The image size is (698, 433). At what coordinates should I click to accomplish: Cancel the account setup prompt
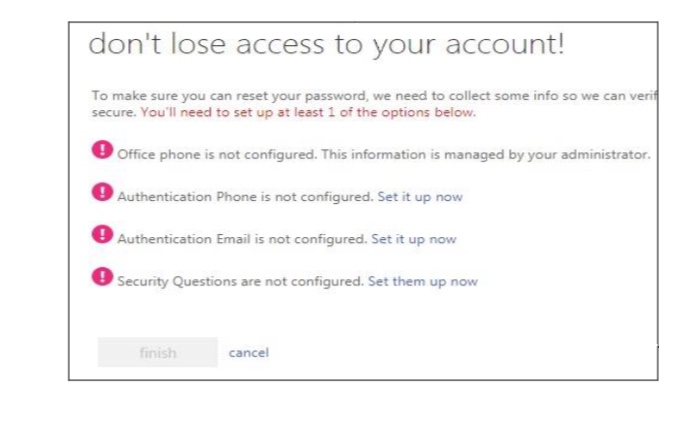(x=248, y=352)
